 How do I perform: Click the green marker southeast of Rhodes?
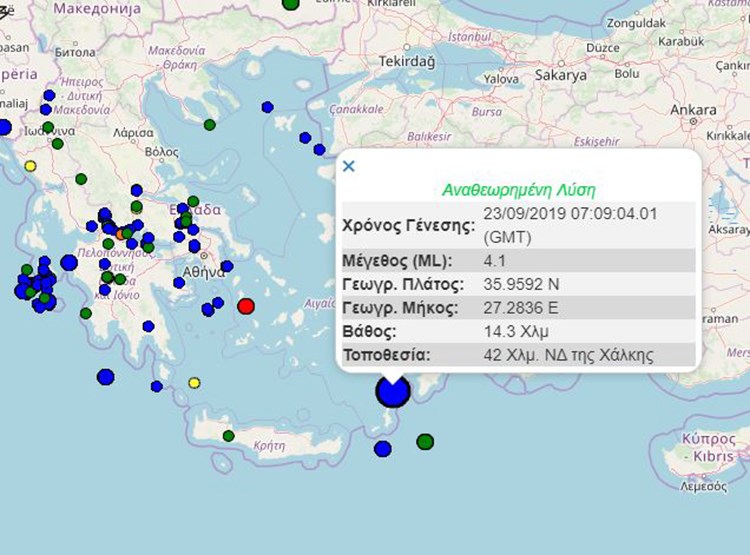[x=425, y=441]
